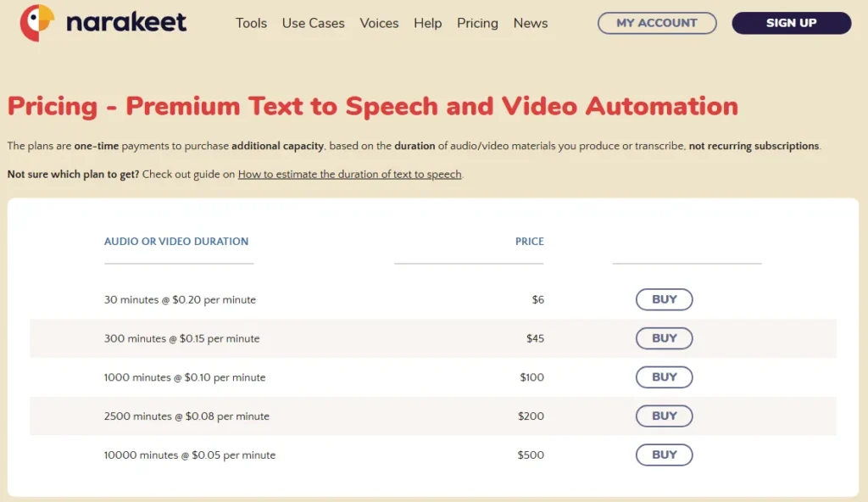
Task: Select Pricing in the navigation bar
Action: (x=478, y=23)
